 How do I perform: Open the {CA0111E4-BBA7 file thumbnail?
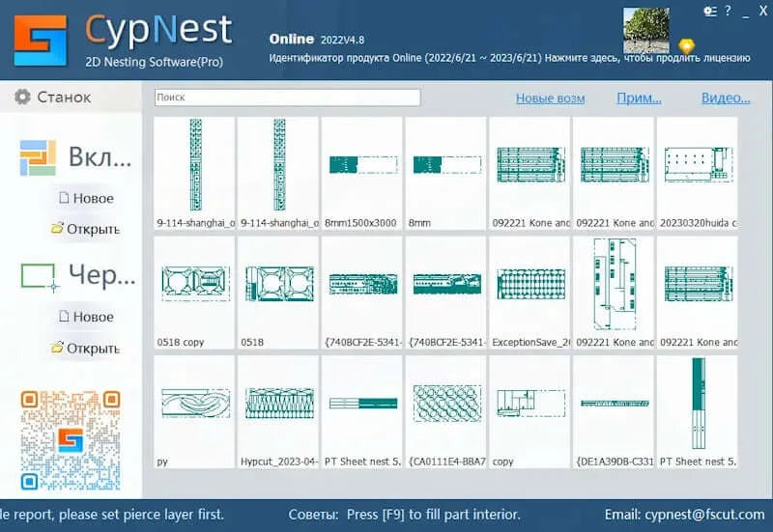445,412
